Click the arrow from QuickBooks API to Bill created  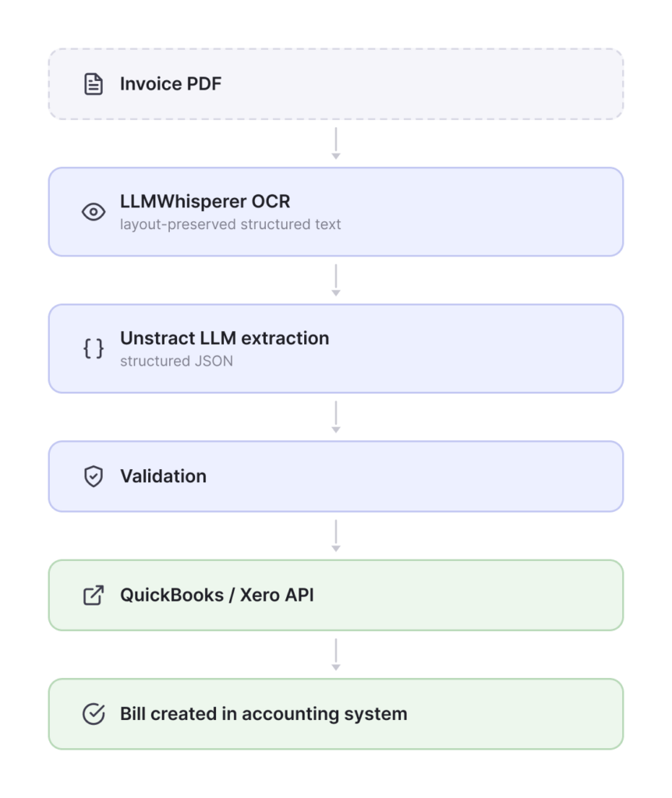pyautogui.click(x=336, y=655)
